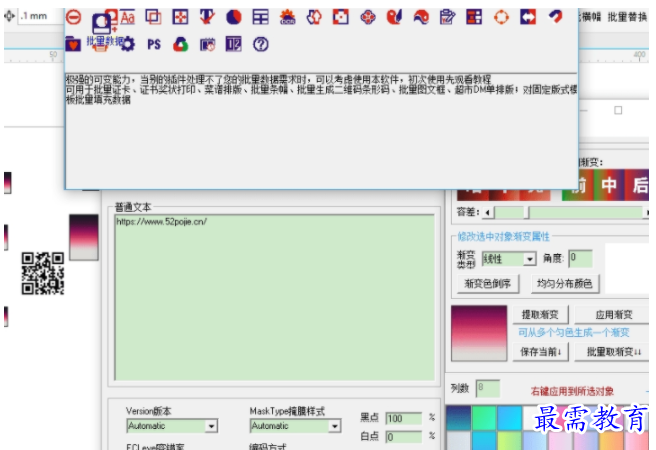Click the left-right double arrow icon
The image size is (656, 450).
tap(528, 17)
